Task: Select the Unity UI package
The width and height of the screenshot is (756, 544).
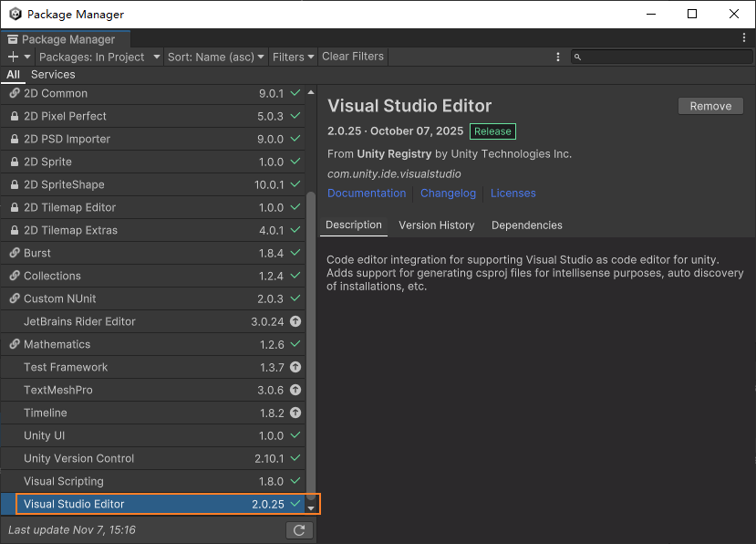Action: (x=153, y=436)
